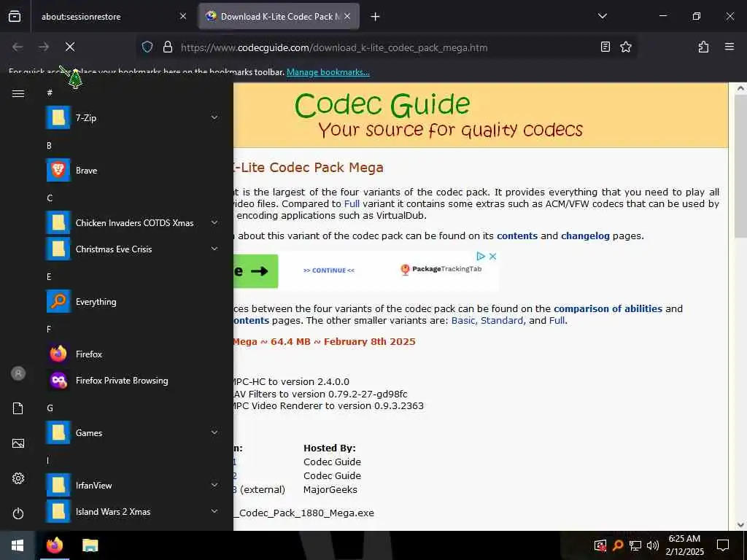Expand the Games folder
747x560 pixels.
pos(133,433)
